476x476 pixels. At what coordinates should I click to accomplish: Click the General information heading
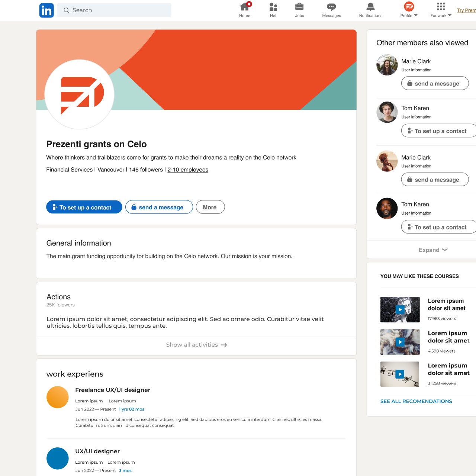pos(79,243)
